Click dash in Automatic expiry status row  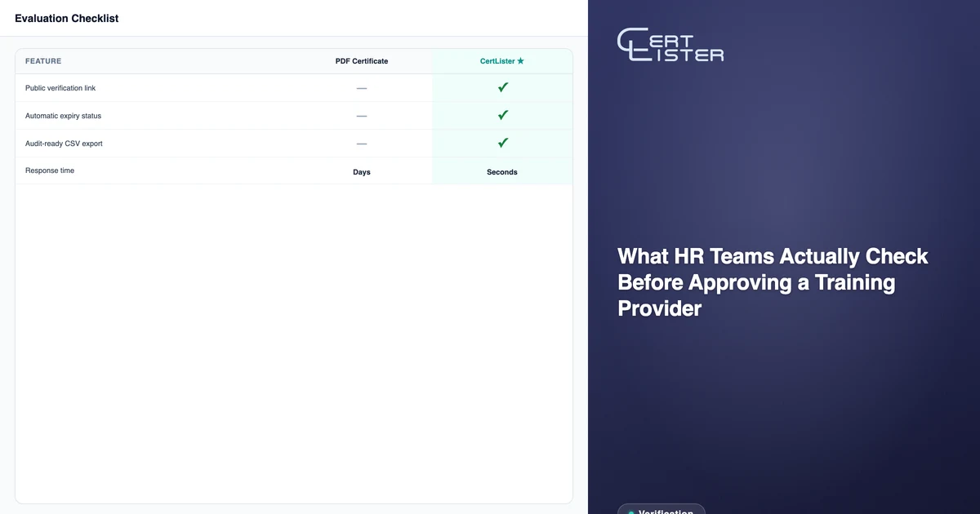pos(362,116)
